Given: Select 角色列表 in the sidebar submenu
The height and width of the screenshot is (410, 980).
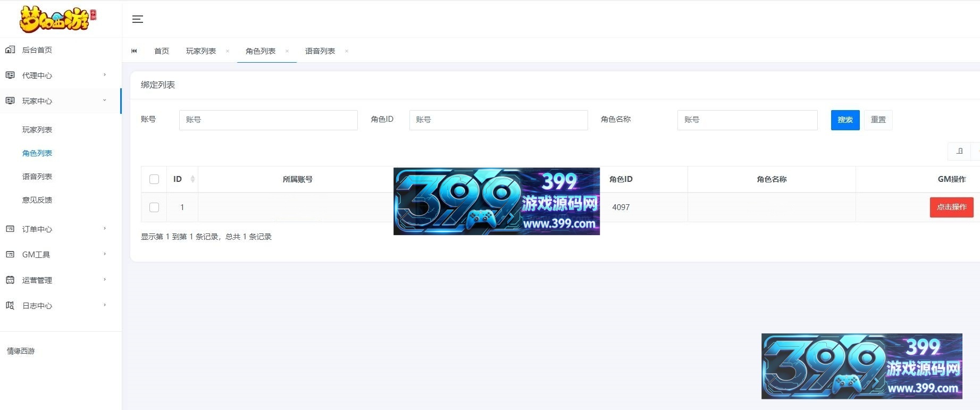Looking at the screenshot, I should click(x=37, y=153).
